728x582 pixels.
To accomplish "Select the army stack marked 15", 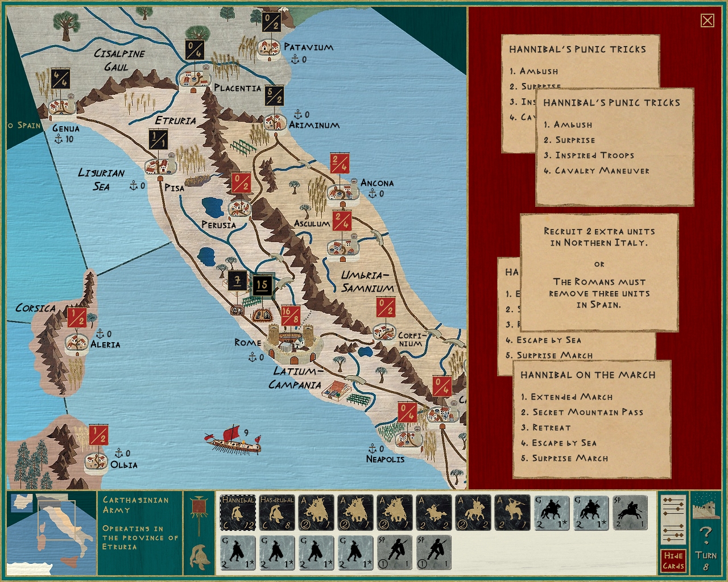I will [262, 285].
